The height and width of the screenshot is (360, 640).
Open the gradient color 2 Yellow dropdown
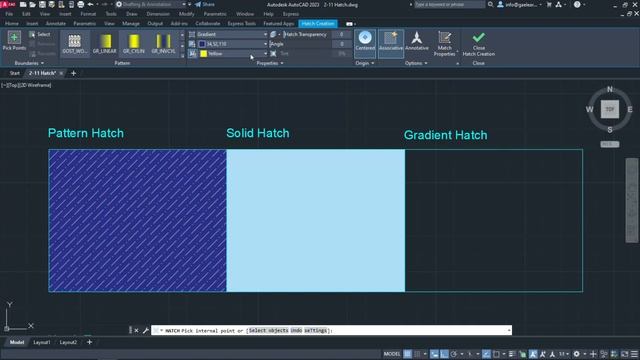[x=232, y=53]
